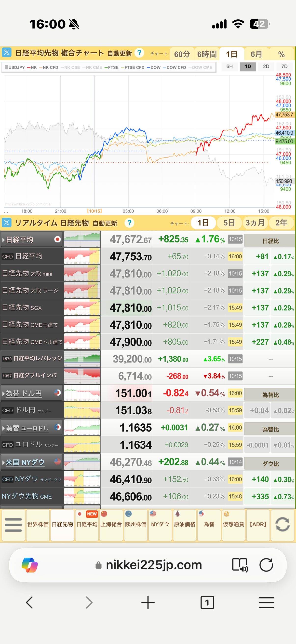
Task: Tap the 日経先物 SGX mini chart thumbnail
Action: 82,308
